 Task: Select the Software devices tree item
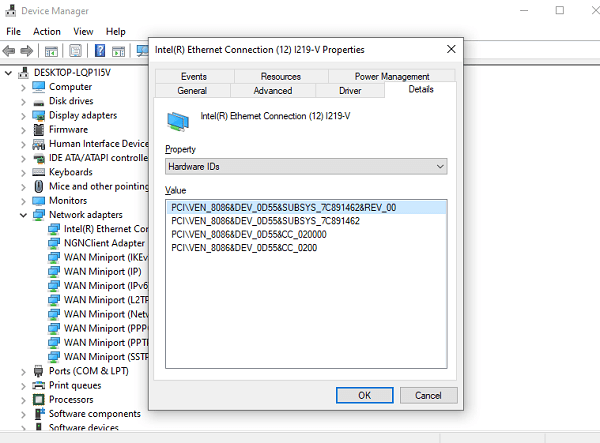(83, 427)
